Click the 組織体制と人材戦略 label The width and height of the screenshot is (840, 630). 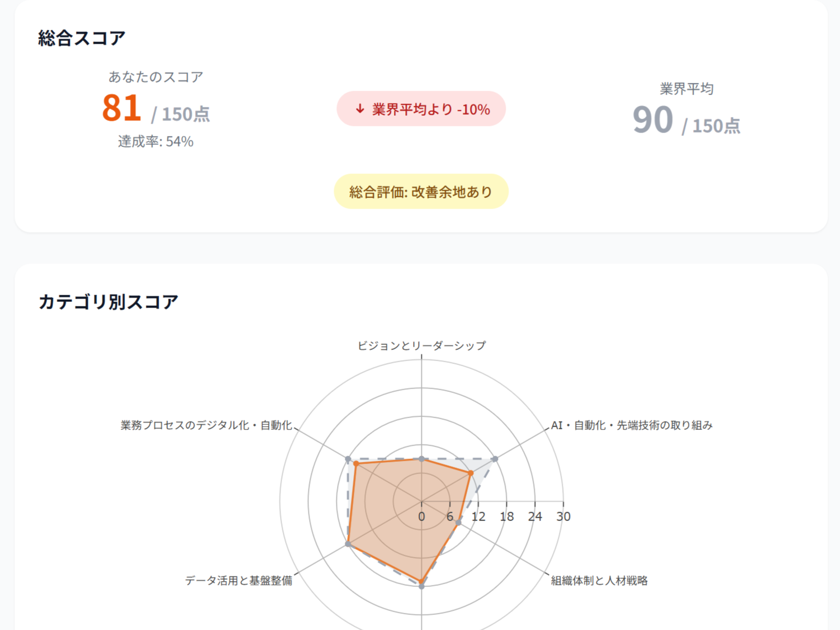pos(599,581)
